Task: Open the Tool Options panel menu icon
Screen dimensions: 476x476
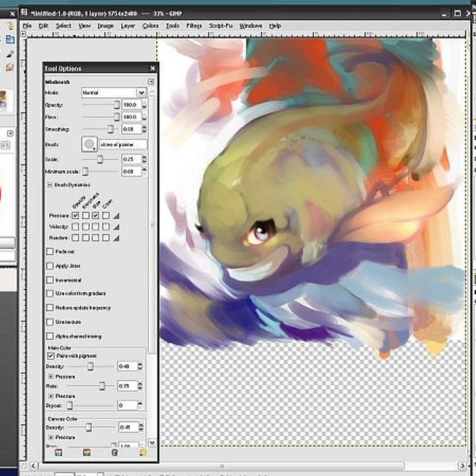Action: [x=151, y=82]
